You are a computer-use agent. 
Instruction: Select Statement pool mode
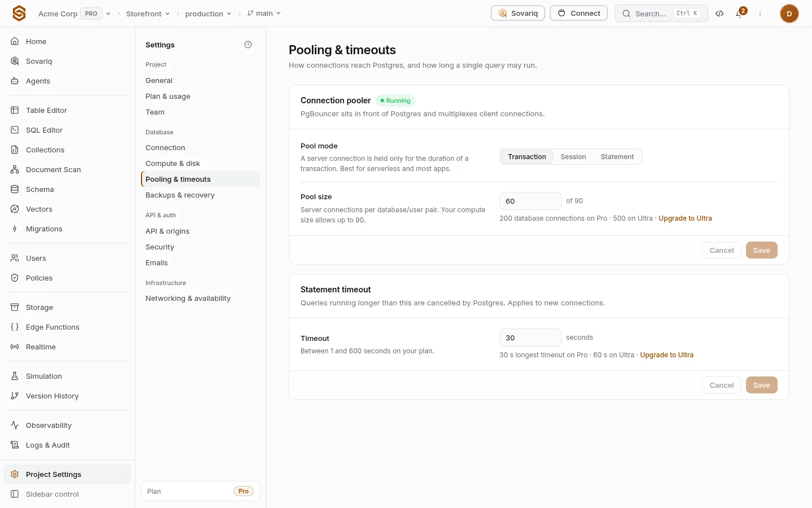[617, 157]
